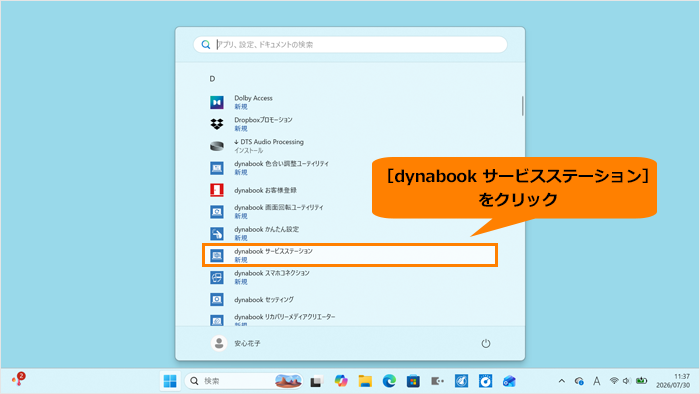Click the dynabook セッティング label
The image size is (700, 394).
(x=264, y=300)
